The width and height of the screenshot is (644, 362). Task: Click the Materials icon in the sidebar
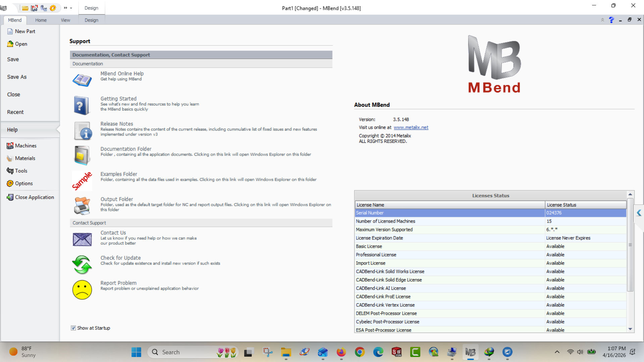(10, 158)
